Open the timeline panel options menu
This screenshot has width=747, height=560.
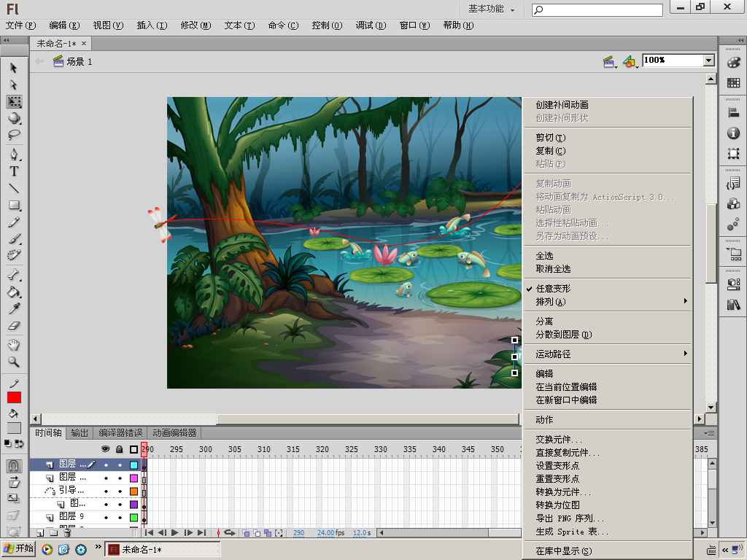click(x=709, y=433)
